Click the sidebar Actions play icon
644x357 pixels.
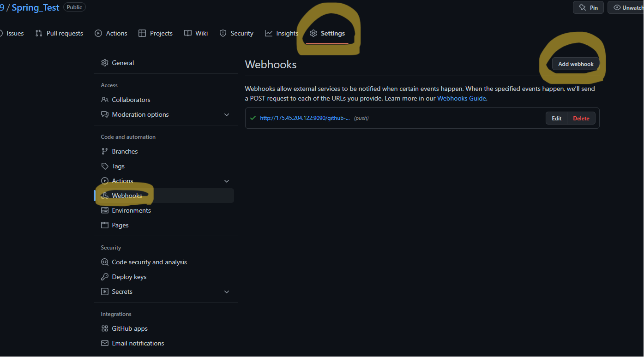point(105,181)
